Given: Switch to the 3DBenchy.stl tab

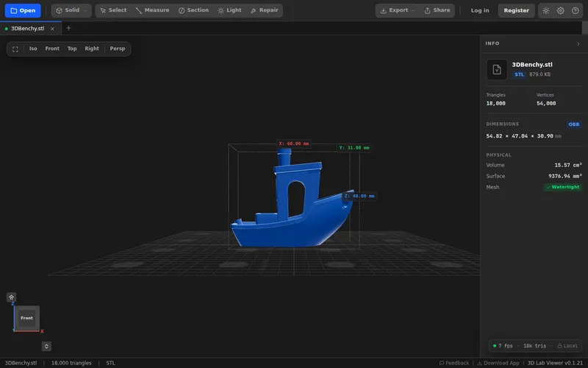Looking at the screenshot, I should click(x=27, y=29).
